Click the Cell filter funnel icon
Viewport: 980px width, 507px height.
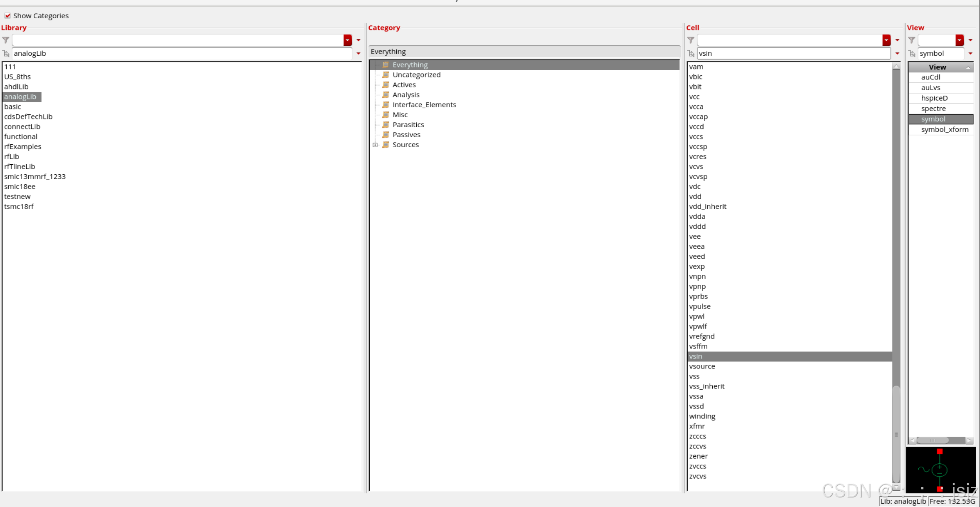click(x=691, y=40)
